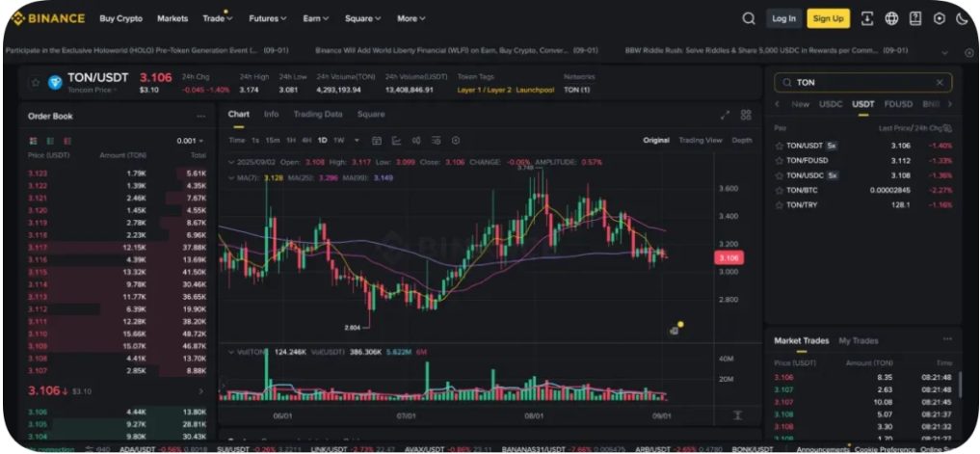Open the hexagon settings icon in header
This screenshot has width=980, height=454.
940,18
